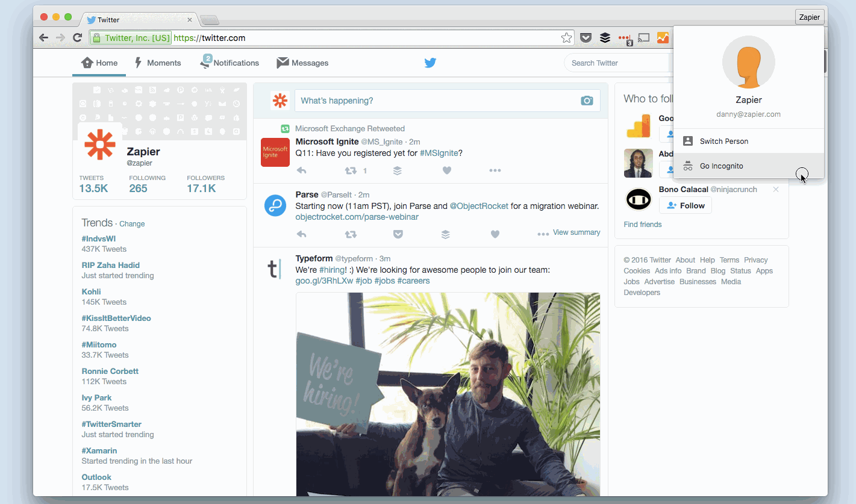Select Switch Person in profile menu
Viewport: 856px width, 504px height.
[749, 141]
